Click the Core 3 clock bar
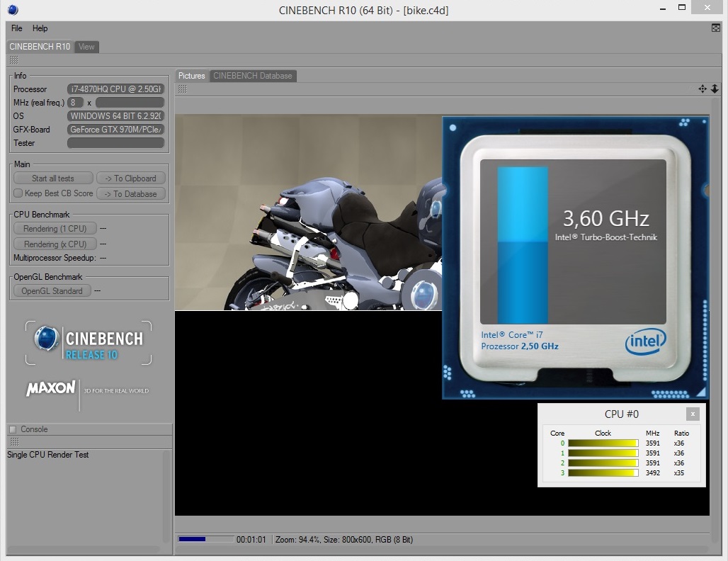Image resolution: width=728 pixels, height=561 pixels. point(603,472)
